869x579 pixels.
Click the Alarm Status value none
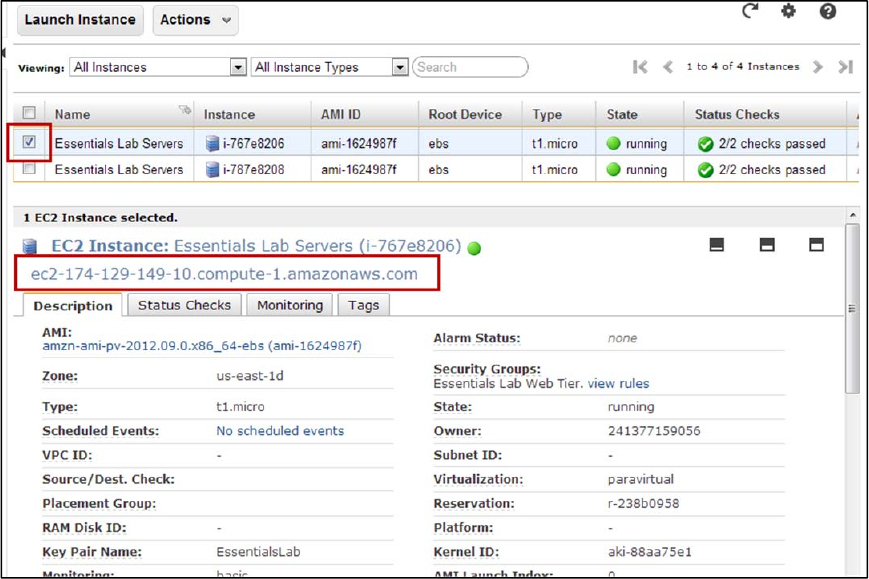(x=622, y=338)
